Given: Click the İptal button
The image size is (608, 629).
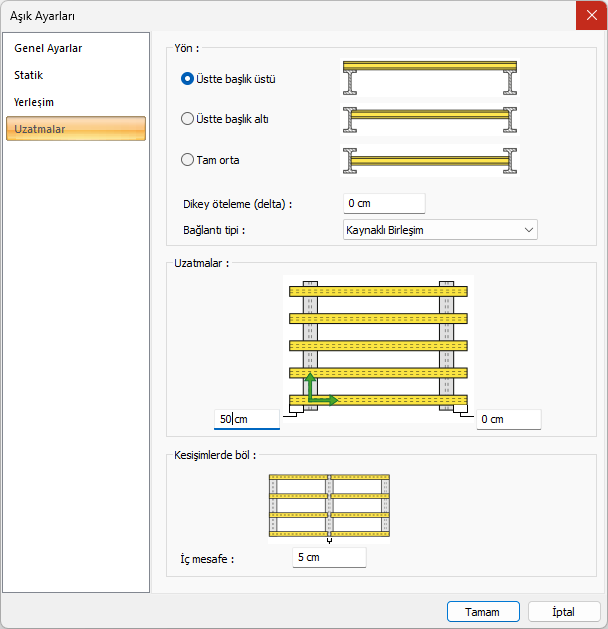Looking at the screenshot, I should [563, 611].
